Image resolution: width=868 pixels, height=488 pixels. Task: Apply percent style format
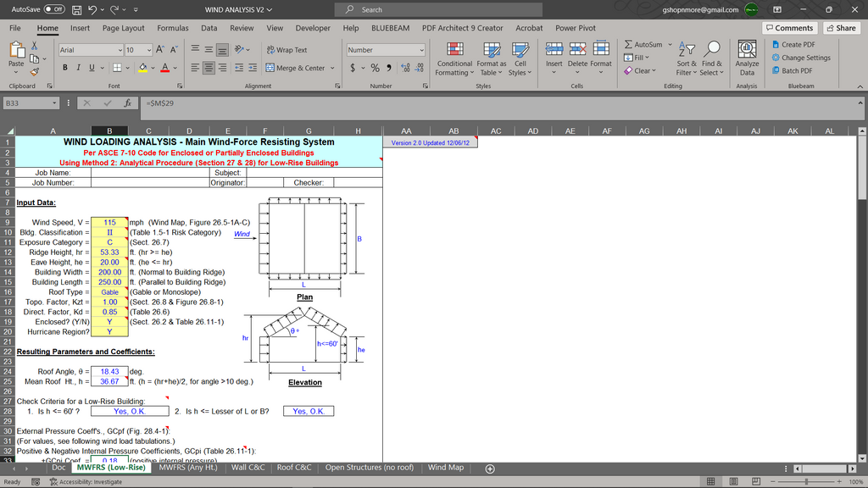376,68
